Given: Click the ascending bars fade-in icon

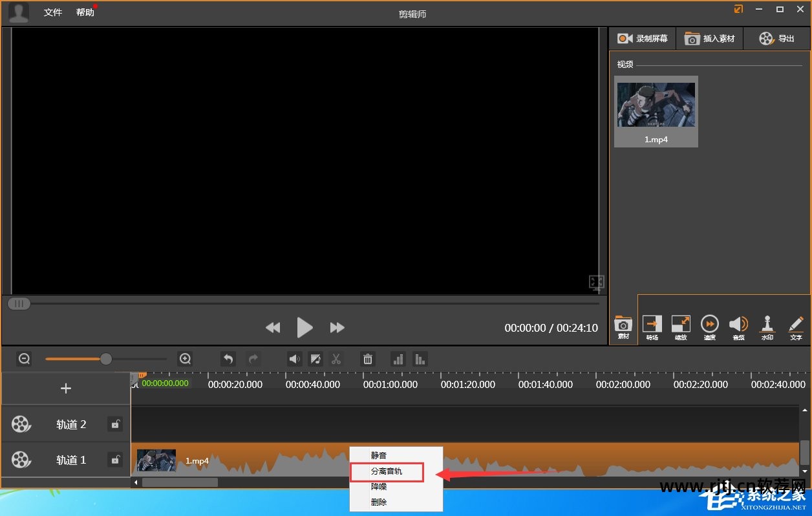Looking at the screenshot, I should [x=399, y=359].
